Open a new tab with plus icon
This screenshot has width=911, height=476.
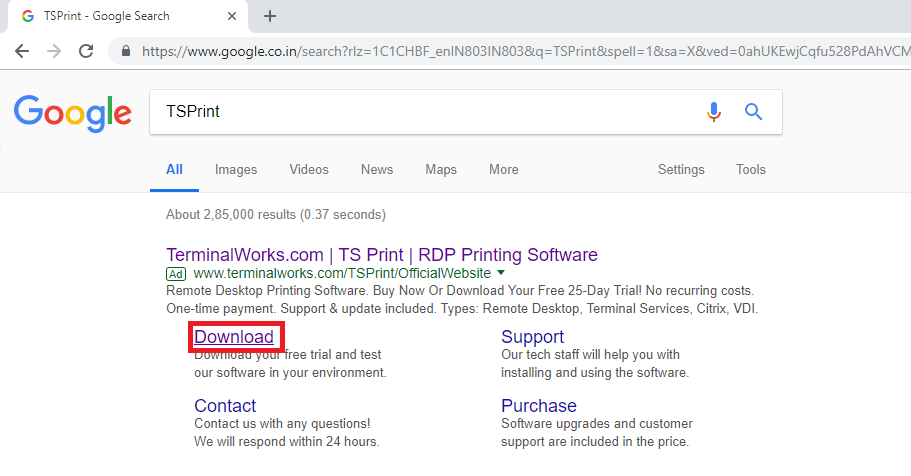tap(270, 16)
